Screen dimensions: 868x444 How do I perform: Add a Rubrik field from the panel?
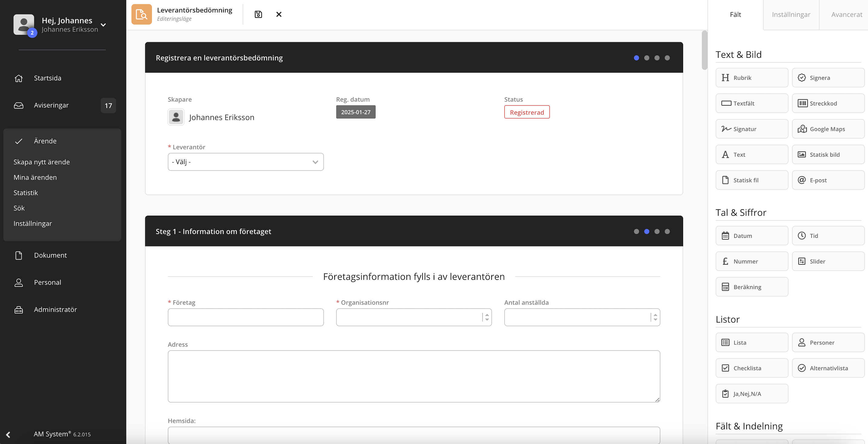(x=752, y=78)
